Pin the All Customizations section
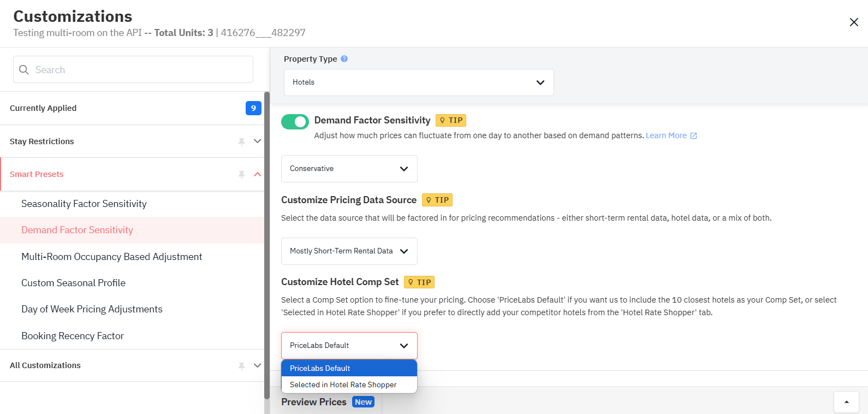 [x=241, y=365]
